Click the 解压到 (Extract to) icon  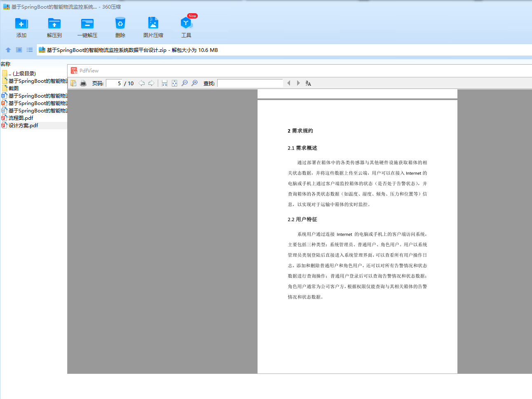tap(54, 23)
